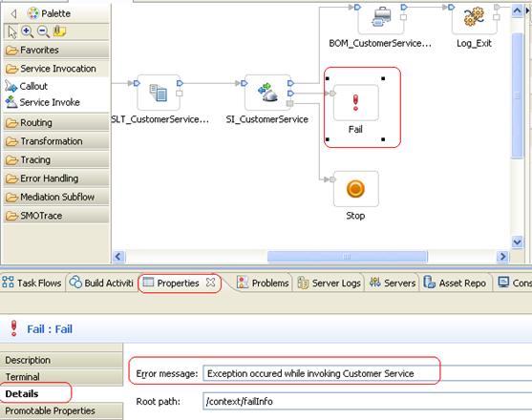The width and height of the screenshot is (532, 420).
Task: Expand the Mediation Subflow drawer
Action: point(56,197)
